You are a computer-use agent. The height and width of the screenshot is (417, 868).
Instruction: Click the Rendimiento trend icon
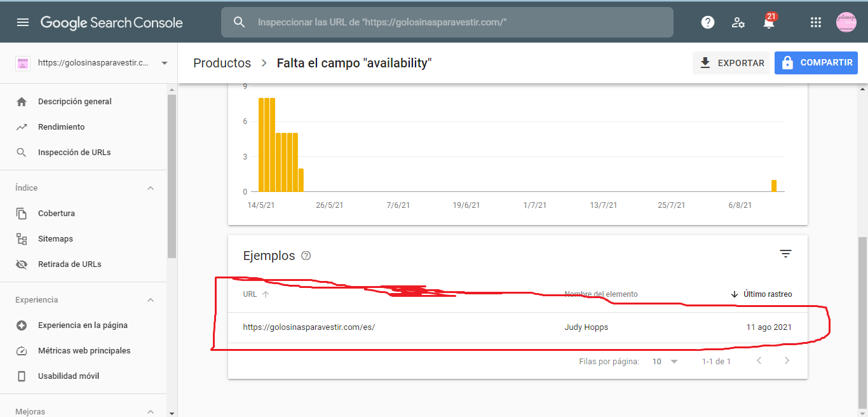pyautogui.click(x=22, y=127)
